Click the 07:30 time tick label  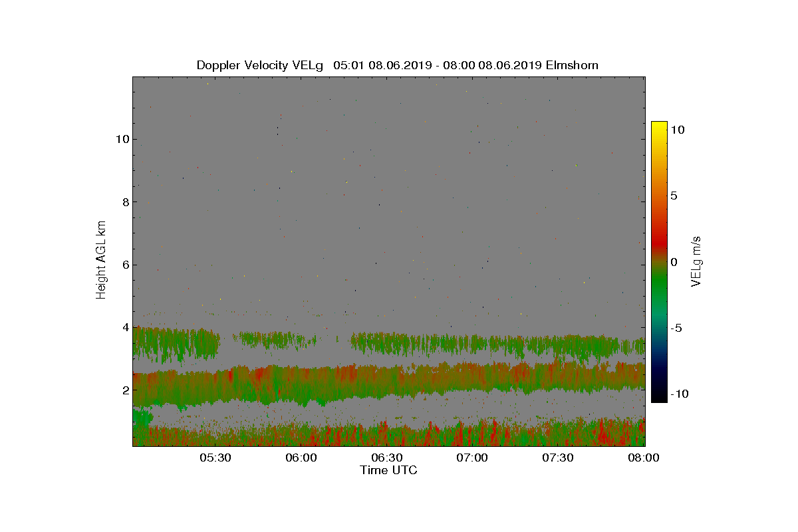(x=559, y=458)
